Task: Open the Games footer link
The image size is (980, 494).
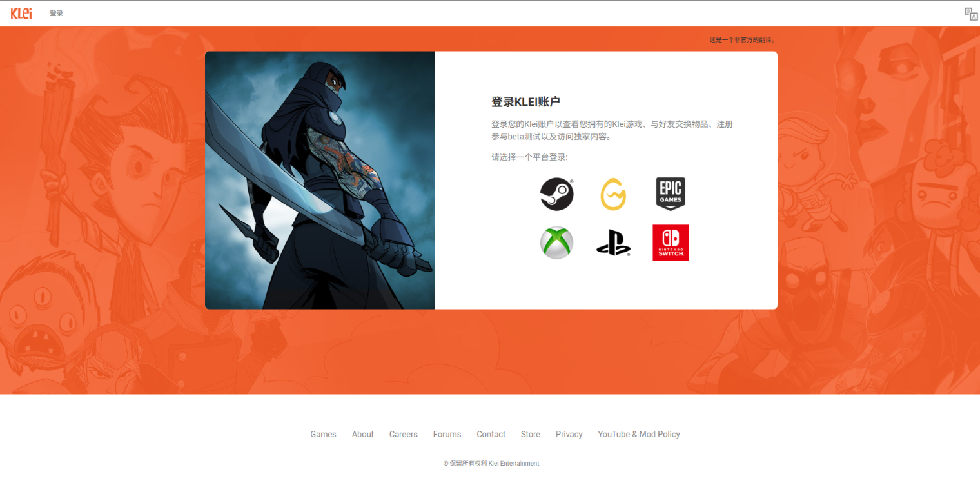Action: (323, 435)
